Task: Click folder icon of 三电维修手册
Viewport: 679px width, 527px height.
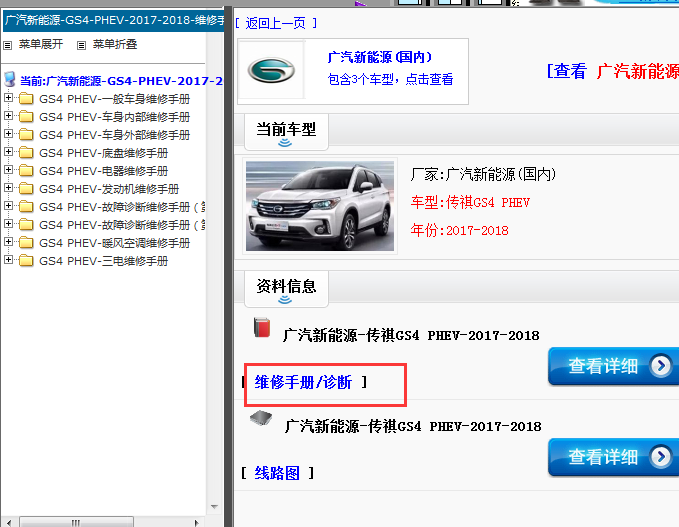Action: pos(26,261)
